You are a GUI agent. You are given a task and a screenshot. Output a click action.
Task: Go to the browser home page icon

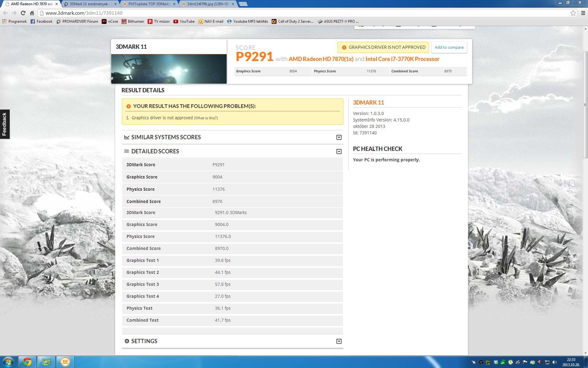click(32, 13)
